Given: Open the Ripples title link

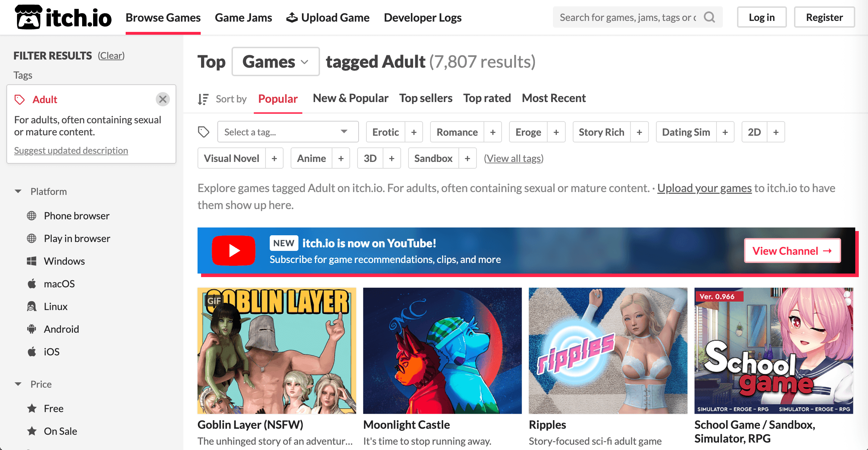Looking at the screenshot, I should click(547, 424).
